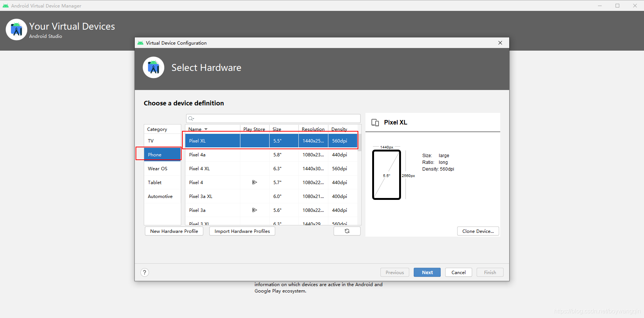The height and width of the screenshot is (318, 644).
Task: Click the Finish button
Action: pyautogui.click(x=490, y=272)
